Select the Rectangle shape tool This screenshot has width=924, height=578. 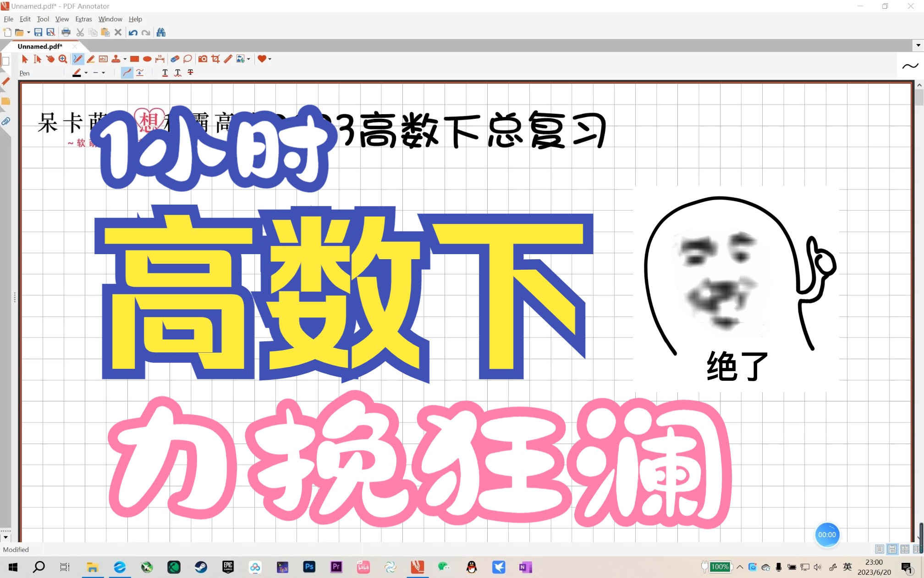[x=134, y=59]
